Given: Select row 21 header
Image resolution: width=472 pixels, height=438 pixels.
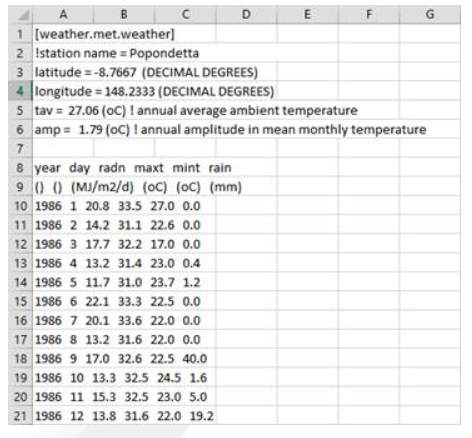Looking at the screenshot, I should pos(20,416).
